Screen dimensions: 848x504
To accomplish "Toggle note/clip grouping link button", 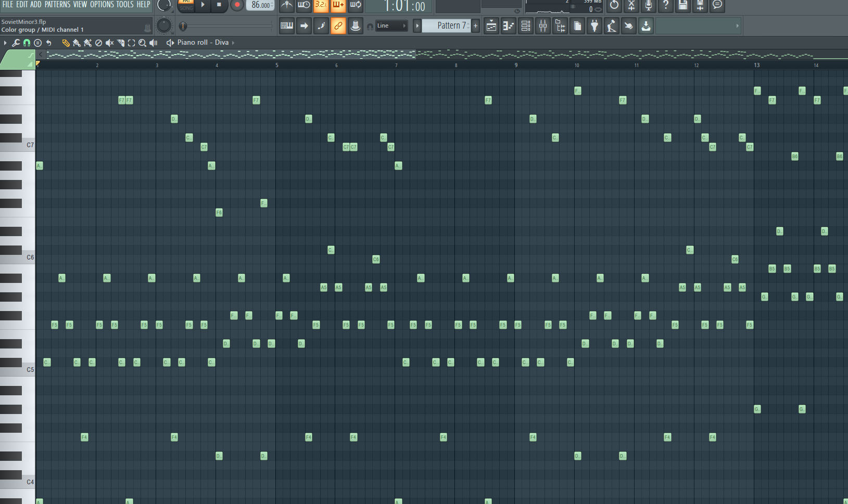I will pyautogui.click(x=338, y=25).
